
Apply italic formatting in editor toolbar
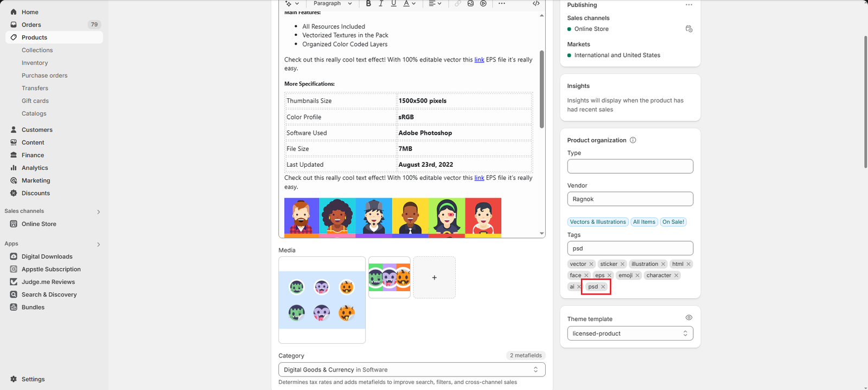coord(381,3)
